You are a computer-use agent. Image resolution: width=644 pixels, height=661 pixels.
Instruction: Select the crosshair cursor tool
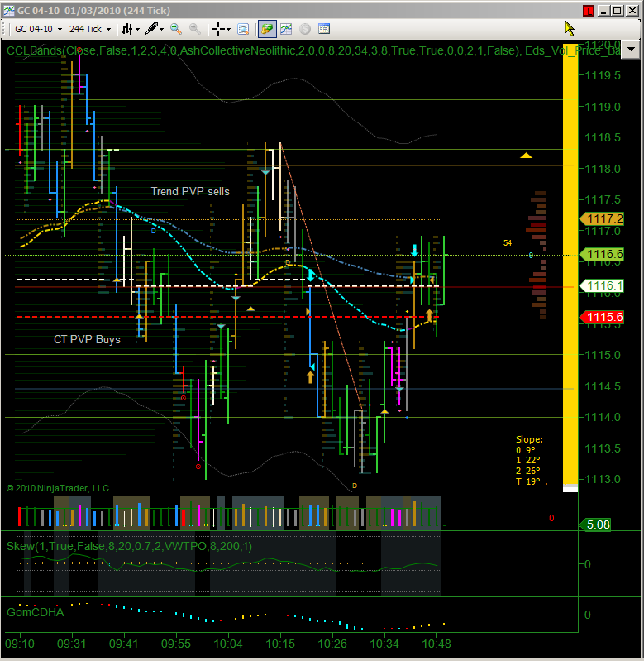[x=217, y=29]
